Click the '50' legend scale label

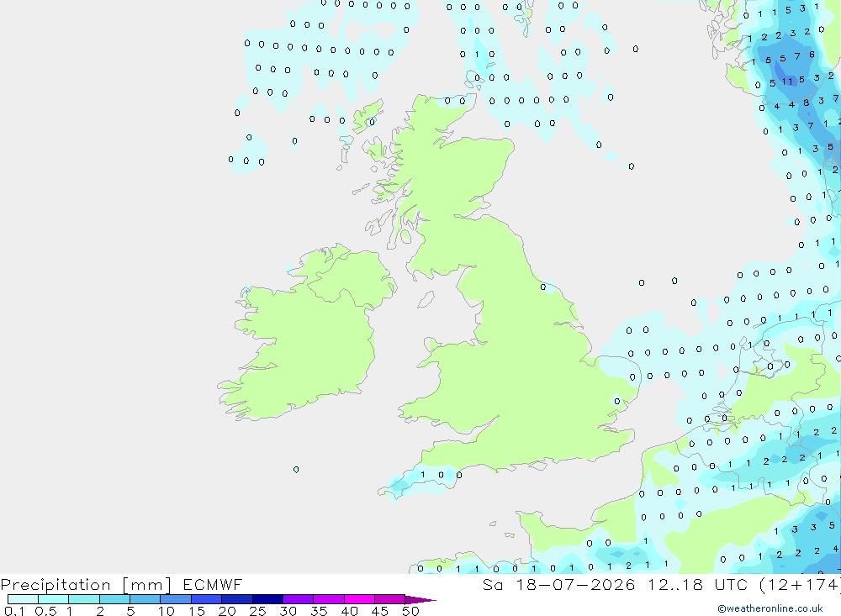point(410,611)
